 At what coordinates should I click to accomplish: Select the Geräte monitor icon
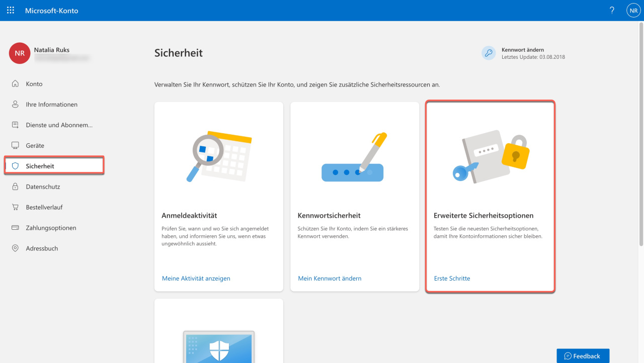pos(15,145)
